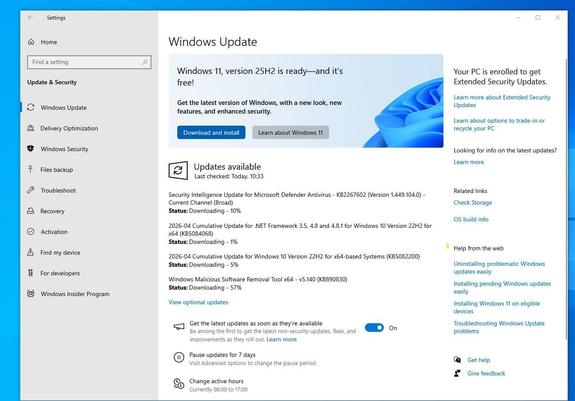Screen dimensions: 575x401
Task: Click the Delivery Optimization sidebar icon
Action: pos(31,128)
